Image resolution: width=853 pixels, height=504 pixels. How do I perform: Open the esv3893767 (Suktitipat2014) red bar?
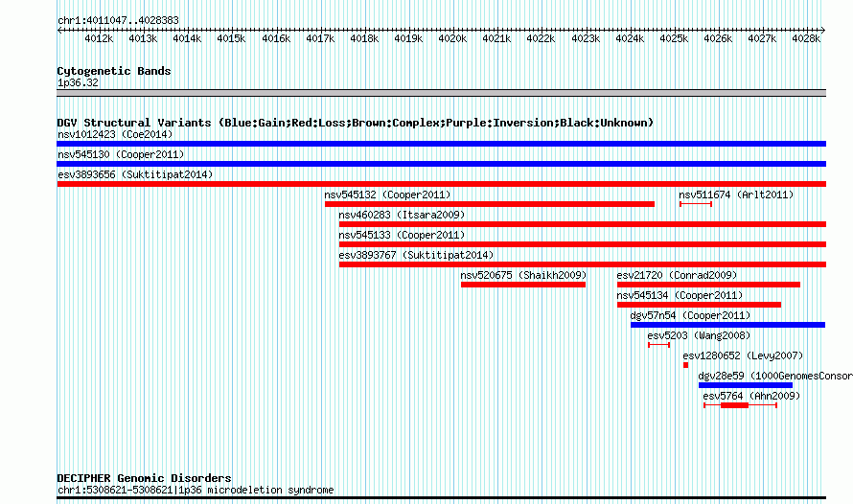(x=583, y=264)
